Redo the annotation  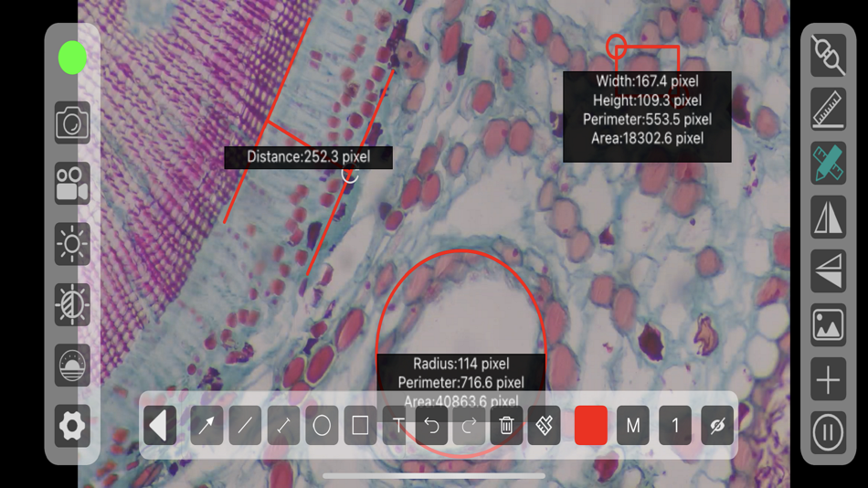469,426
